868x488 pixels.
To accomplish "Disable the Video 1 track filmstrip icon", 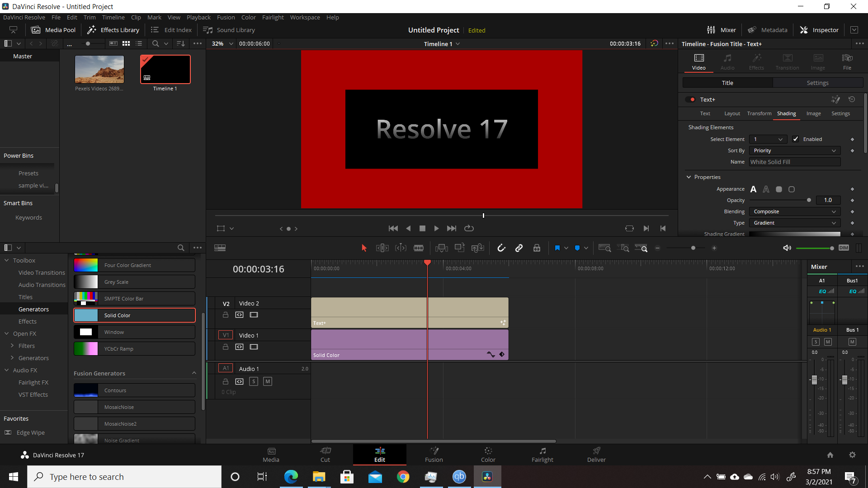I will pos(254,347).
